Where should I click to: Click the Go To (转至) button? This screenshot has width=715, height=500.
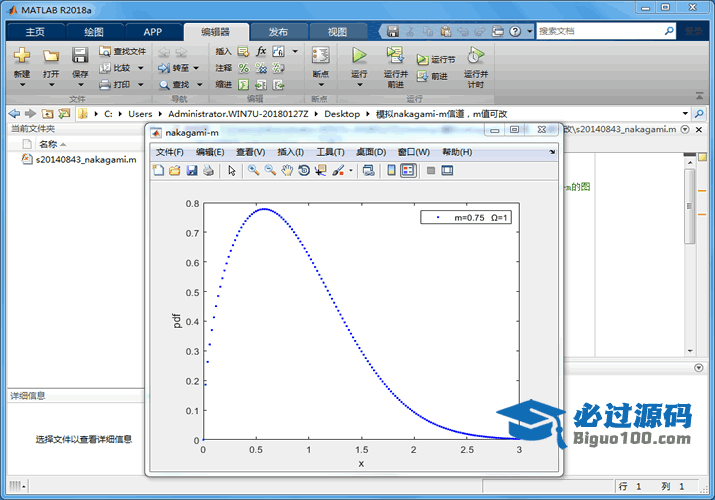[x=173, y=68]
